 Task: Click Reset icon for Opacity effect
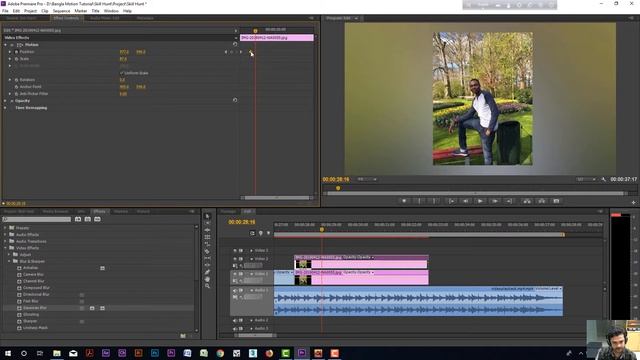click(235, 100)
